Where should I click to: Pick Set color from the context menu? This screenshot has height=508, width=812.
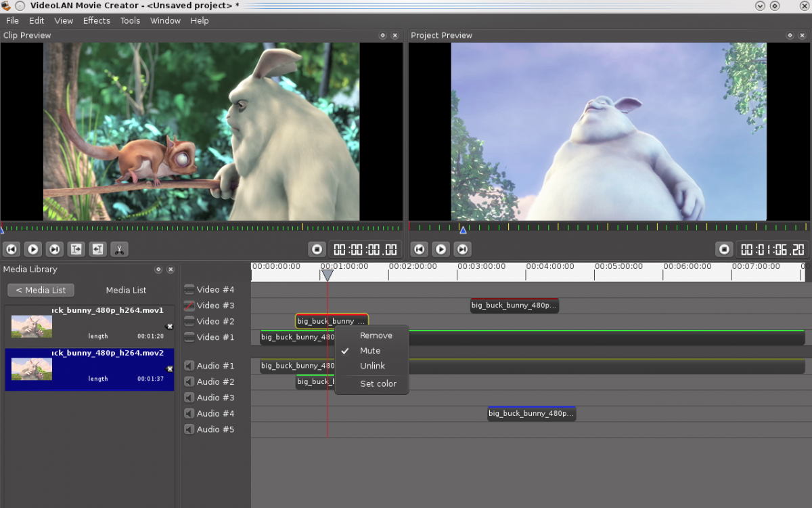378,383
